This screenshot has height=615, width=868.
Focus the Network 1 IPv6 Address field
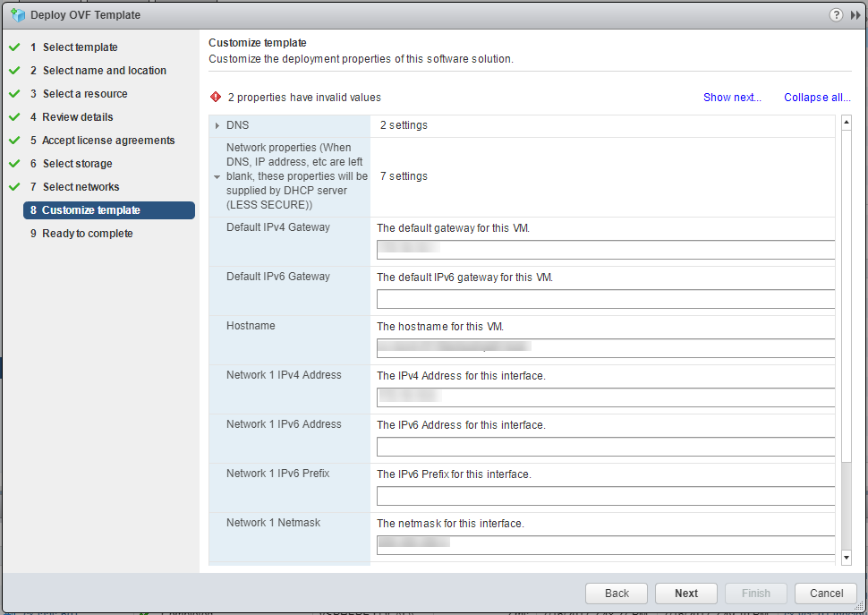605,447
